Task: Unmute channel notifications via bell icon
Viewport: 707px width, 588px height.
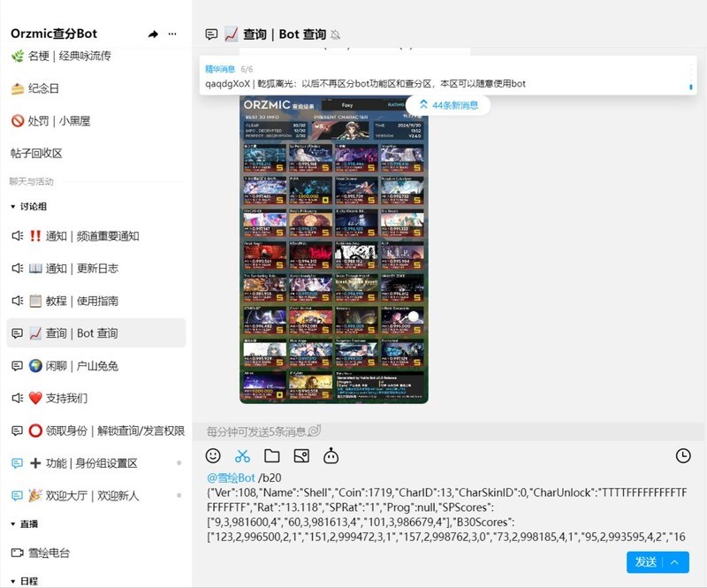Action: [334, 34]
